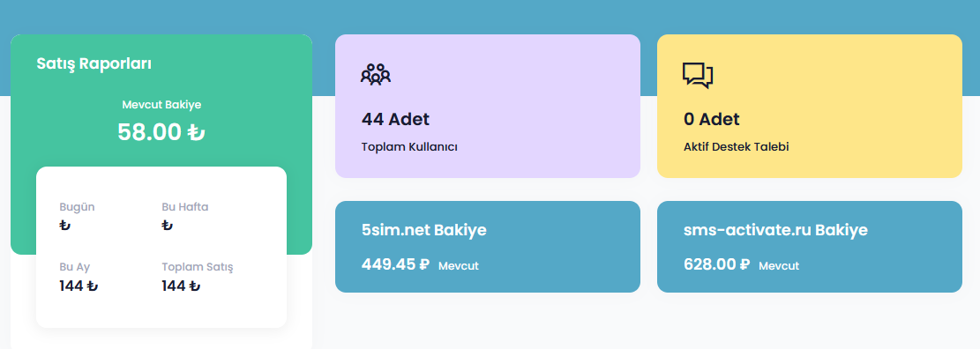Select the 5sim.net Bakiye card
980x349 pixels.
pos(488,247)
